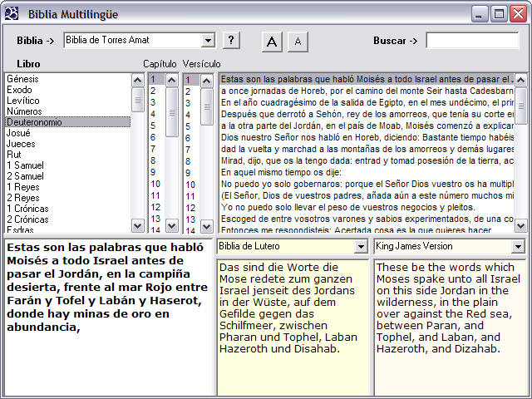Select chapter 5 in Capítulo list
This screenshot has height=399, width=532.
pos(157,126)
